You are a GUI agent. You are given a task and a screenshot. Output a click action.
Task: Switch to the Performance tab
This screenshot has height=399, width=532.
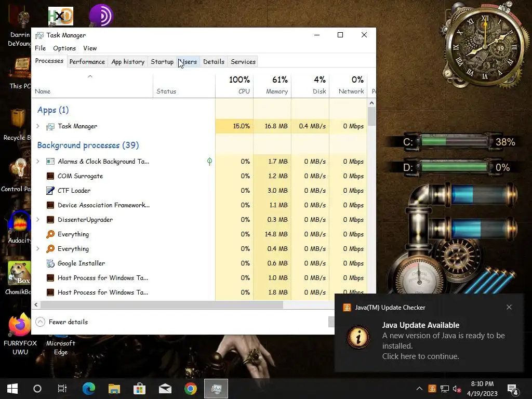(87, 62)
